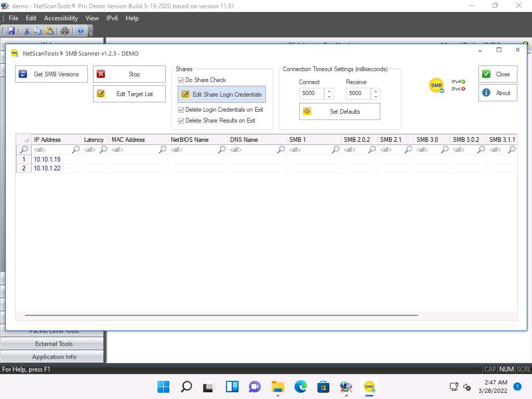532x399 pixels.
Task: Click the Paste clipboard icon
Action: point(49,31)
